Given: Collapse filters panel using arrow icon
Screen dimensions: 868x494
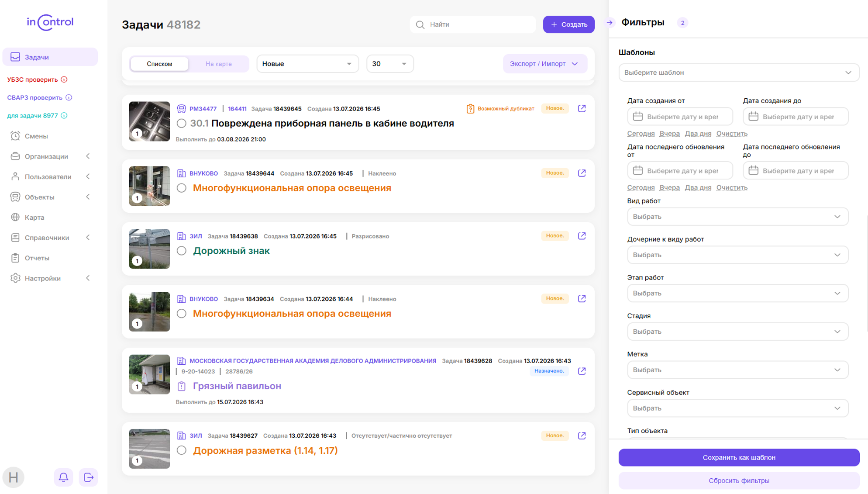Looking at the screenshot, I should 610,23.
